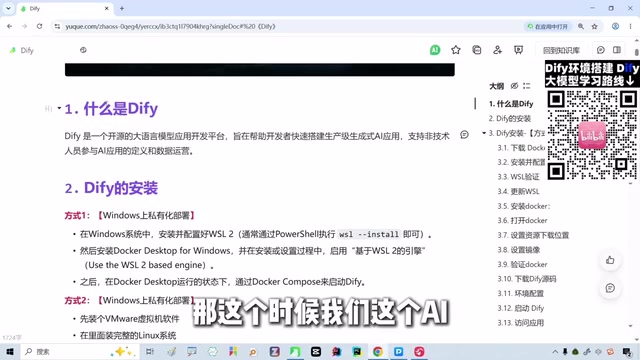This screenshot has width=640, height=360.
Task: Open Chrome three-dot menu
Action: (630, 26)
